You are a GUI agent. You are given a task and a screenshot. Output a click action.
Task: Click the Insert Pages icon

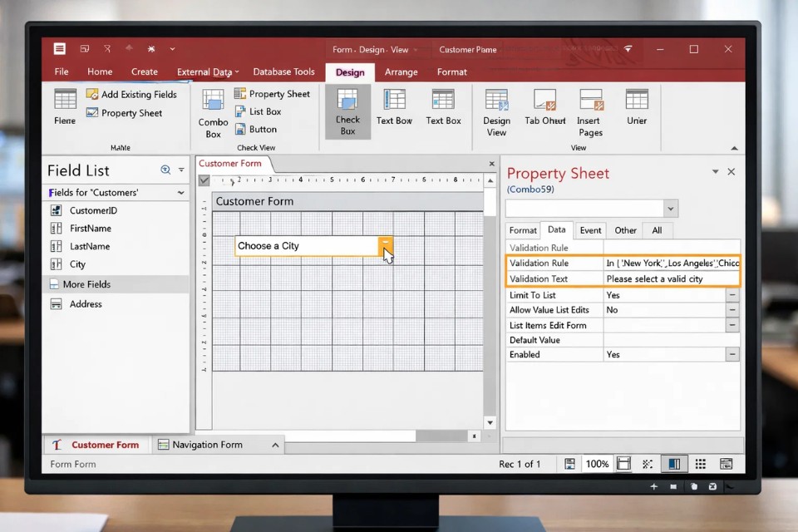click(590, 101)
